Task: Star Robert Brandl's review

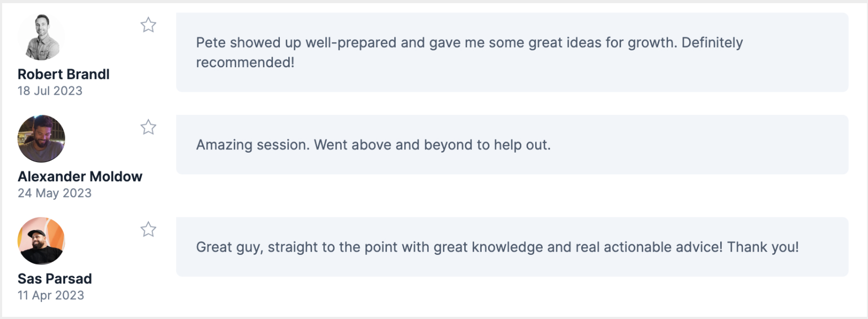Action: pyautogui.click(x=148, y=25)
